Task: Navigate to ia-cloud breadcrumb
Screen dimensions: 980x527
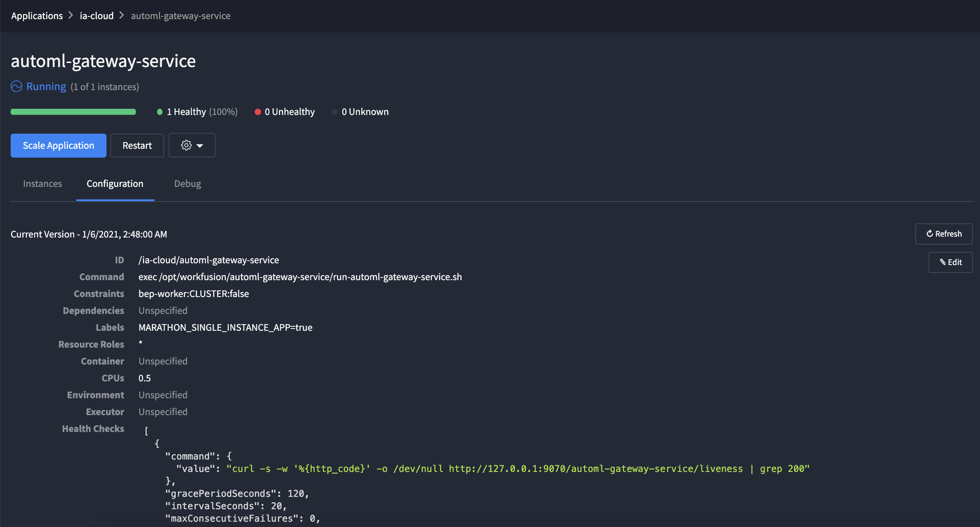Action: pyautogui.click(x=97, y=16)
